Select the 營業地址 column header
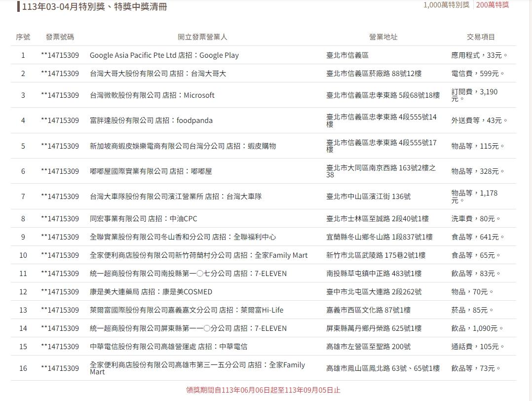Image resolution: width=532 pixels, height=401 pixels. 383,37
